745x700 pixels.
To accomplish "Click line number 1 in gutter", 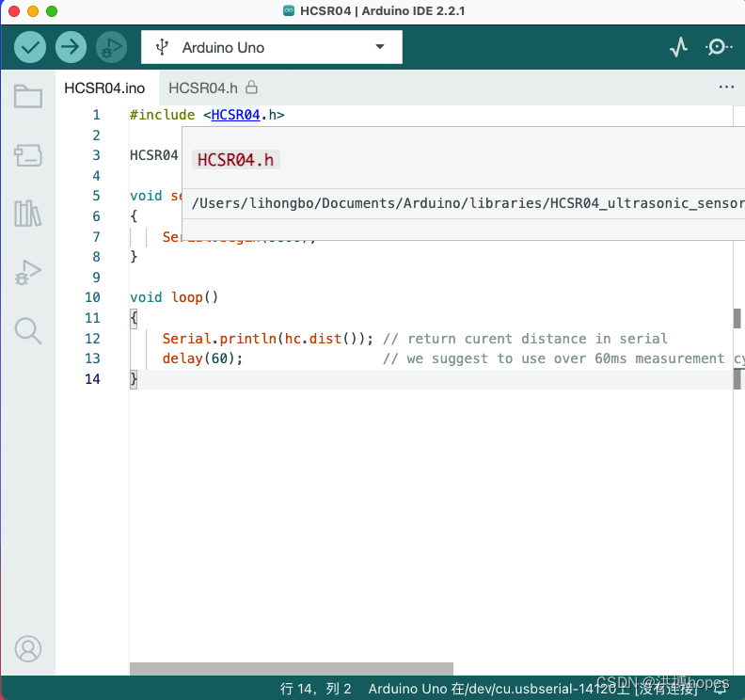I will [x=97, y=115].
